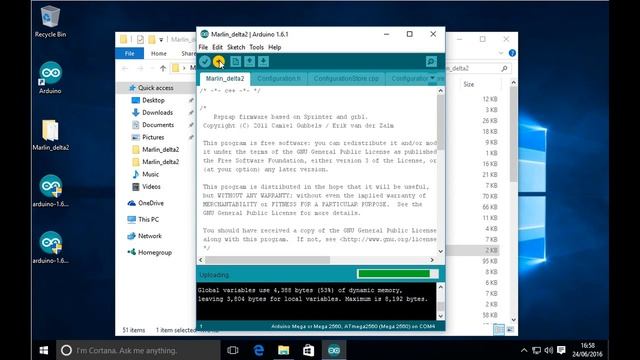Select the Marlin_delta2 desktop folder

pos(51,135)
